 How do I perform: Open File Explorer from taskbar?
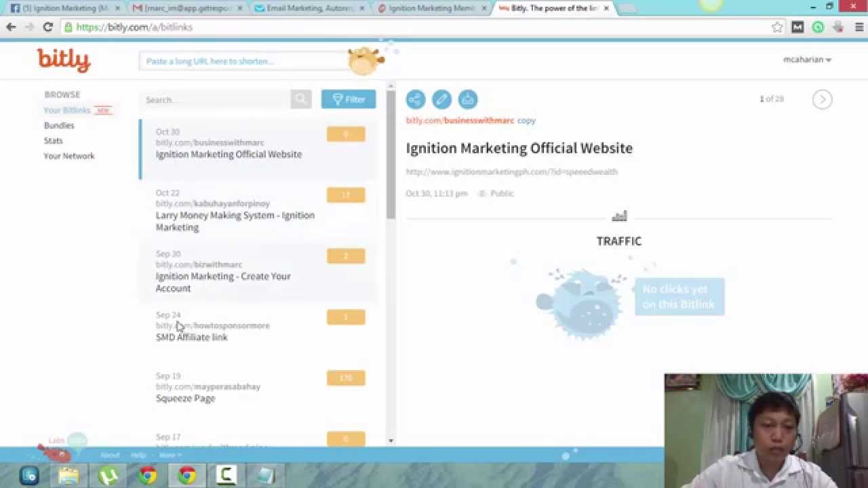click(x=68, y=475)
